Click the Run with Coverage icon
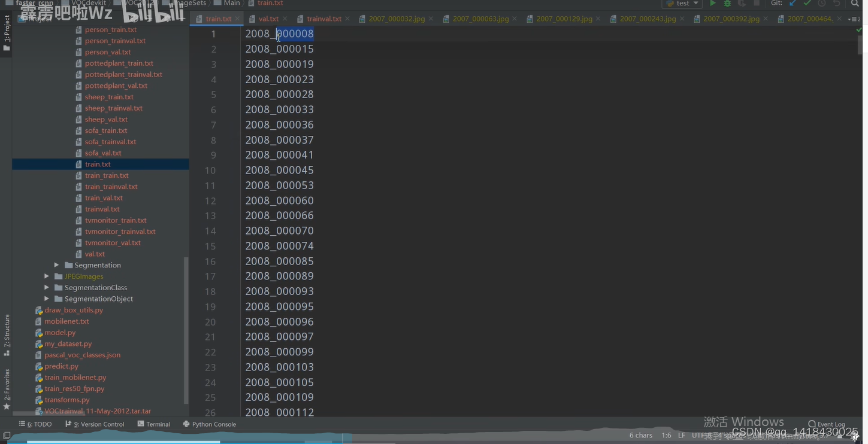 pos(742,4)
